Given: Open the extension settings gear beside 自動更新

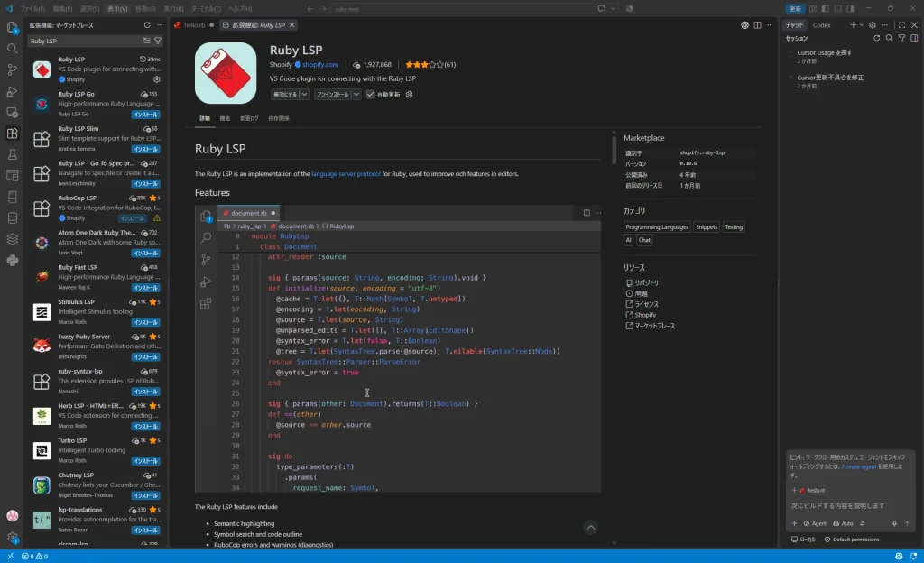Looking at the screenshot, I should pyautogui.click(x=409, y=94).
